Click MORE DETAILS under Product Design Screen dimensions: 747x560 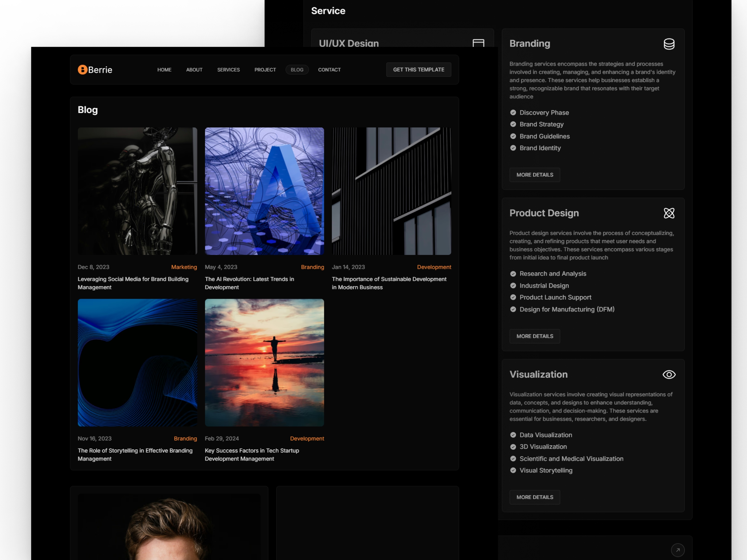(535, 336)
